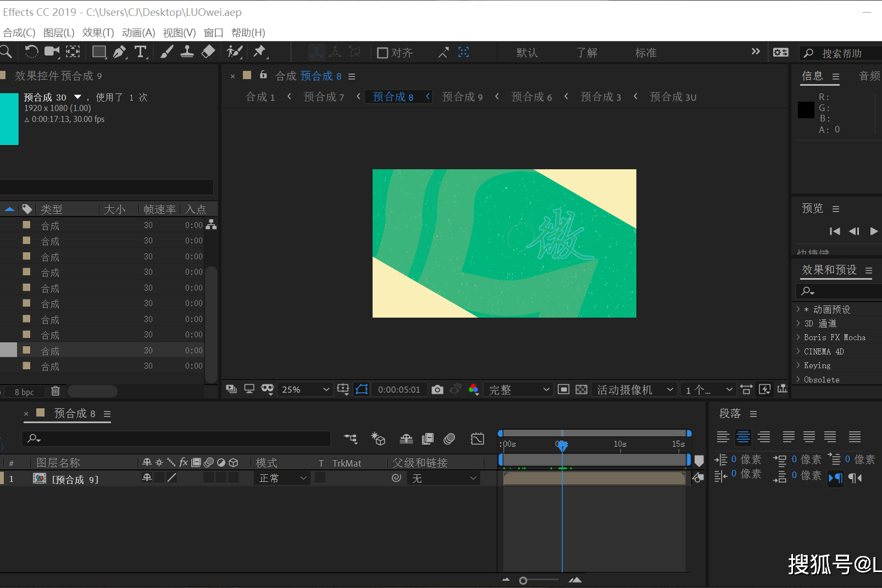Enable the 3D renderer draft mode cube
The image size is (882, 588).
point(378,439)
